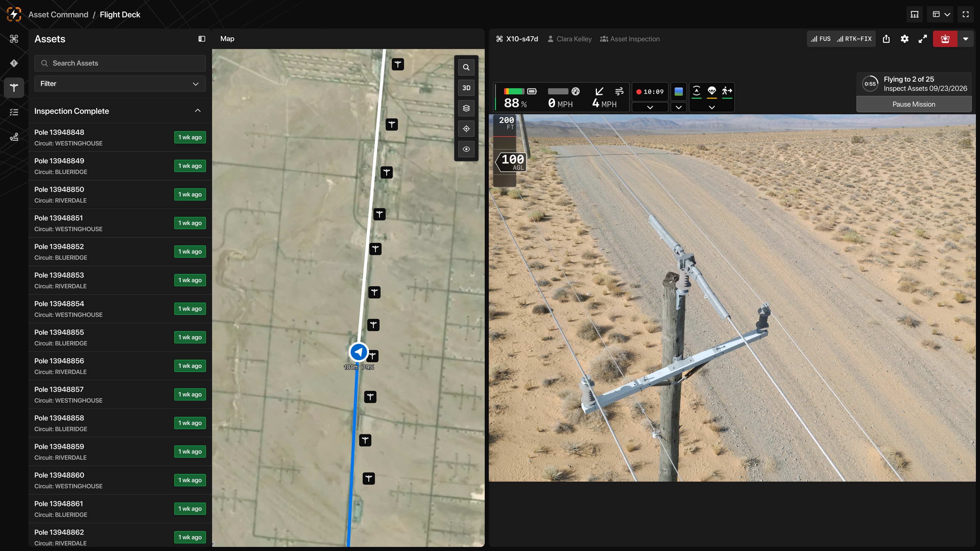Collapse the Inspection Complete section

pyautogui.click(x=197, y=111)
